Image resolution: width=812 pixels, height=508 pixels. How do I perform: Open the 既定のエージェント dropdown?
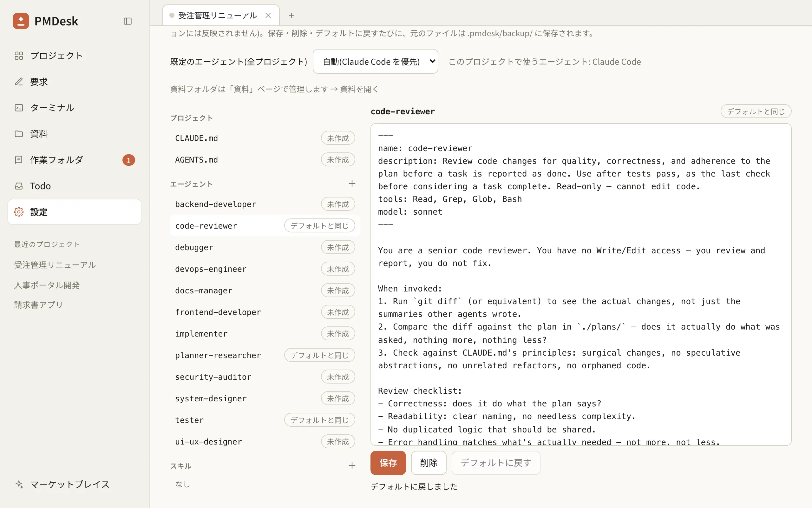[x=375, y=61]
